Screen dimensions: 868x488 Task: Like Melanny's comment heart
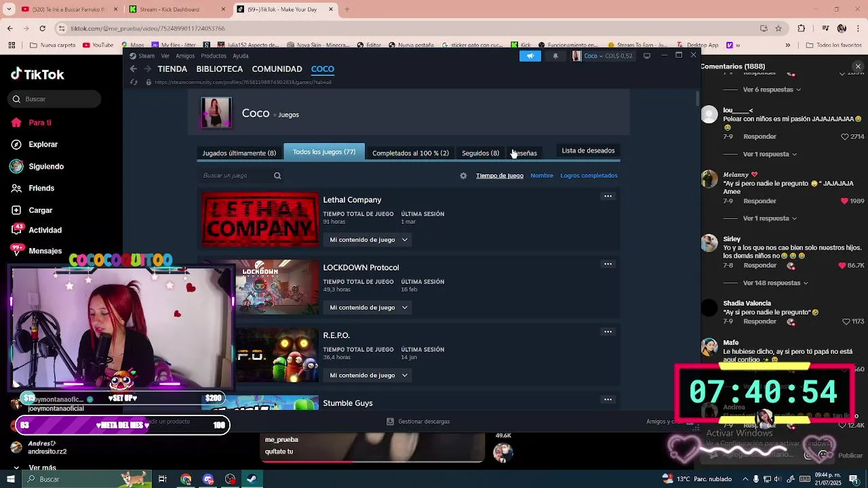coord(844,201)
